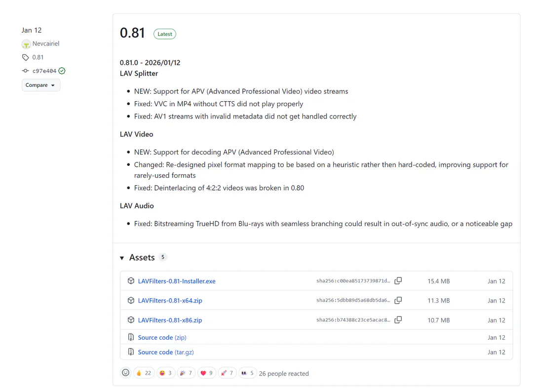Open the 0.81 release title
The height and width of the screenshot is (392, 533).
click(132, 33)
